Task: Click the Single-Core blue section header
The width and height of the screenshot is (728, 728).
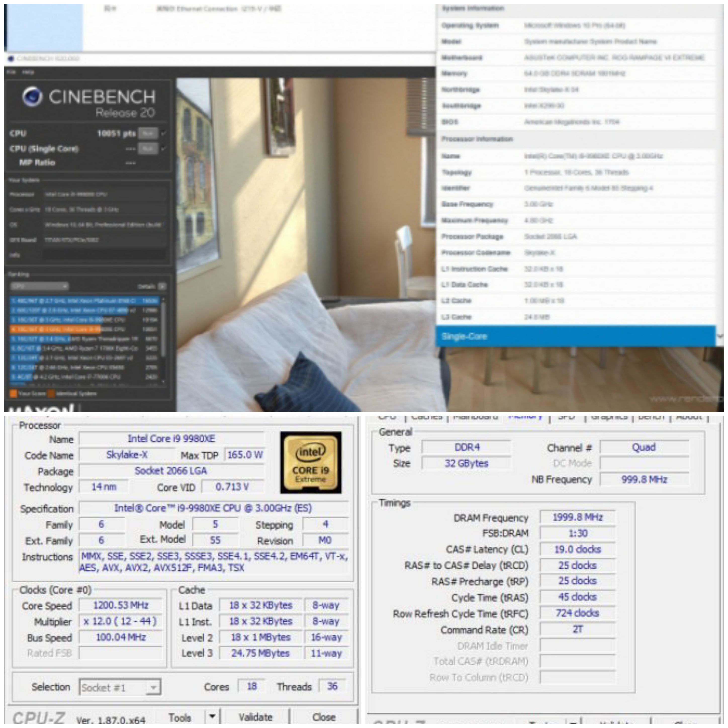Action: point(575,336)
